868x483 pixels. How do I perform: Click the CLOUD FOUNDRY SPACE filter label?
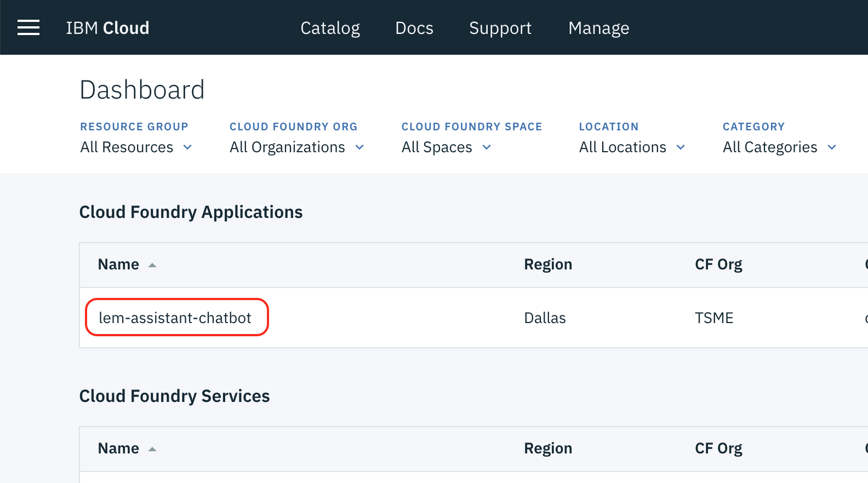pyautogui.click(x=472, y=127)
